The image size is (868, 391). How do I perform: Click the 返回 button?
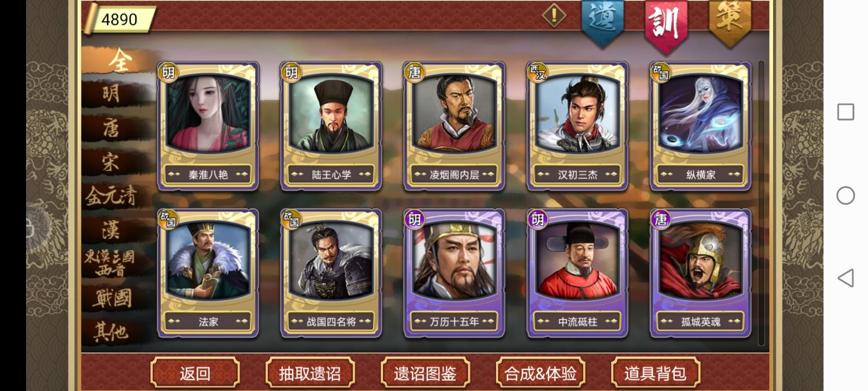point(195,373)
